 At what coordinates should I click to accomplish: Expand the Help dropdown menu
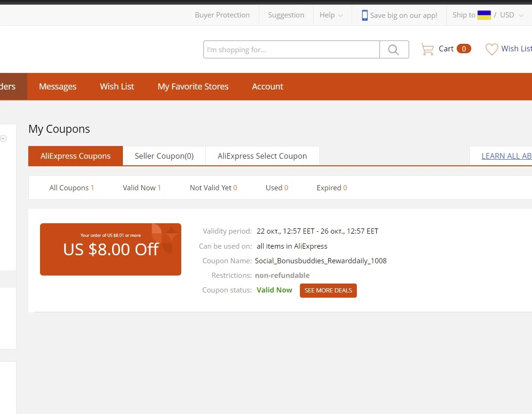coord(331,15)
